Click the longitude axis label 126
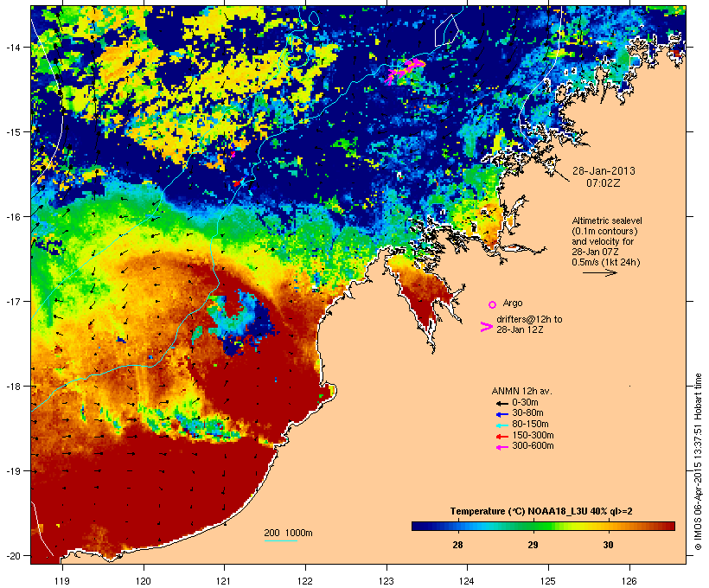The height and width of the screenshot is (588, 709). [629, 581]
